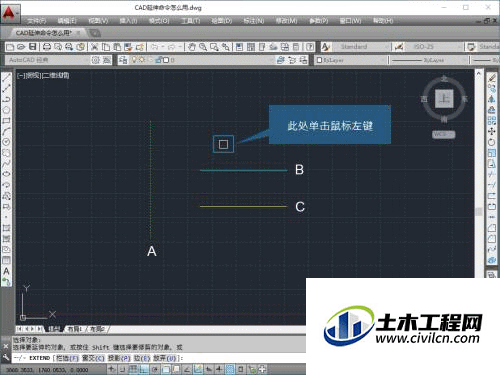Click the Workspace Settings gear icon

click(96, 60)
